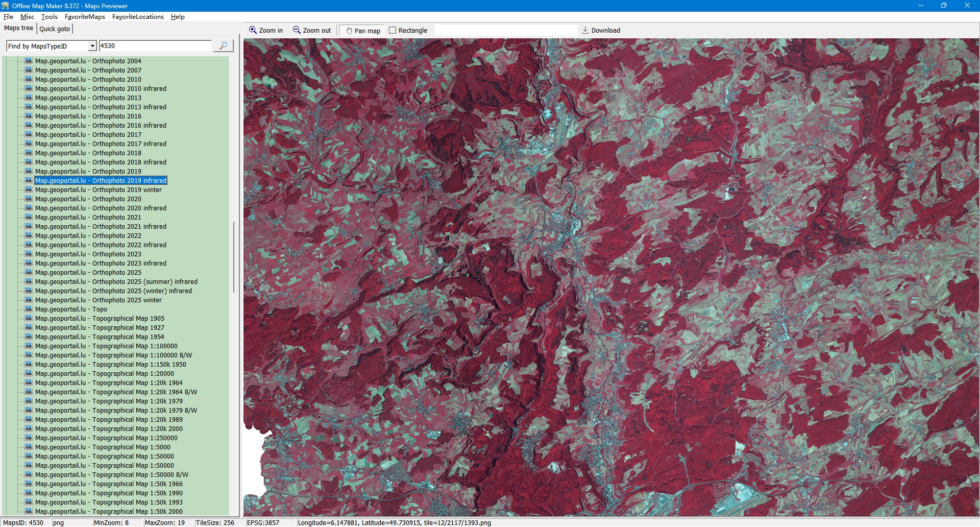This screenshot has height=527, width=980.
Task: Click the search magnifier button
Action: [223, 46]
